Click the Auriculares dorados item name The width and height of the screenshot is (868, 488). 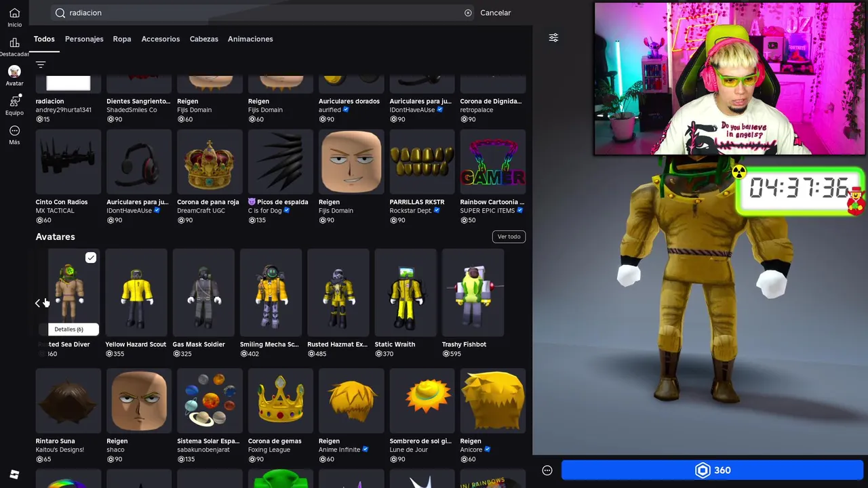(x=349, y=101)
